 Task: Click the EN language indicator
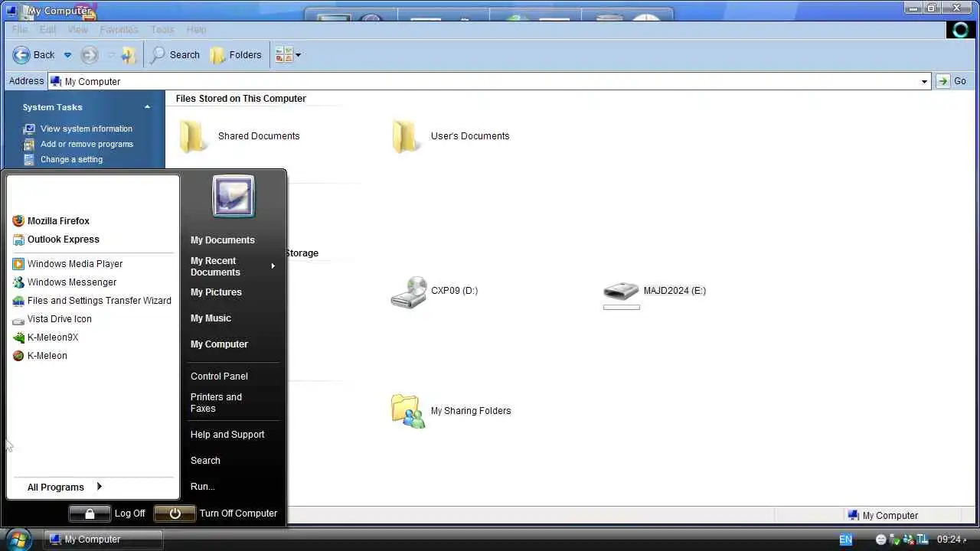pyautogui.click(x=845, y=540)
